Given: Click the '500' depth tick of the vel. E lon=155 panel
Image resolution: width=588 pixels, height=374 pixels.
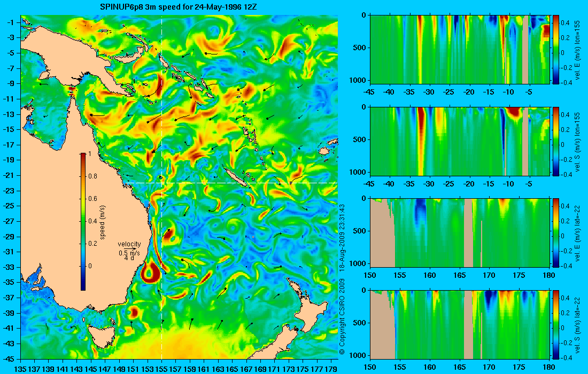Looking at the screenshot, I should point(360,48).
